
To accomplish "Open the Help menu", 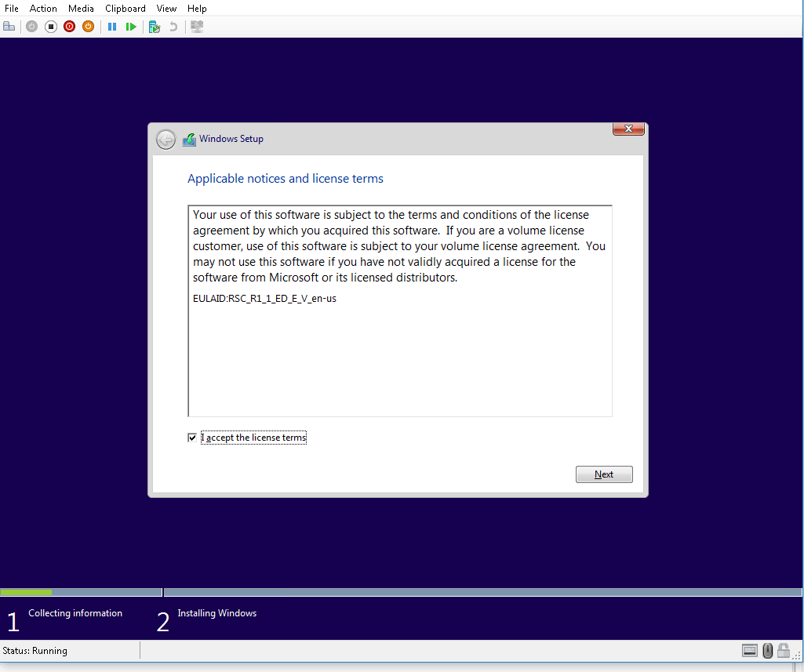I will [197, 9].
